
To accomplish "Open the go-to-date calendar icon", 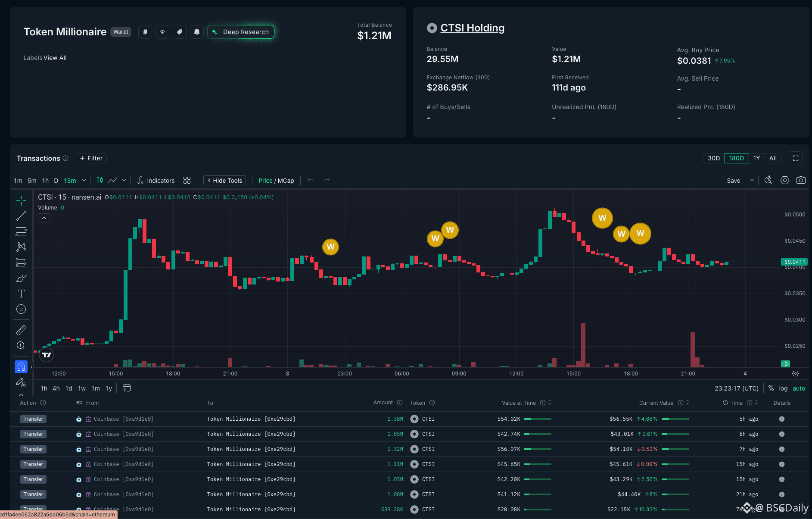I will [x=126, y=388].
